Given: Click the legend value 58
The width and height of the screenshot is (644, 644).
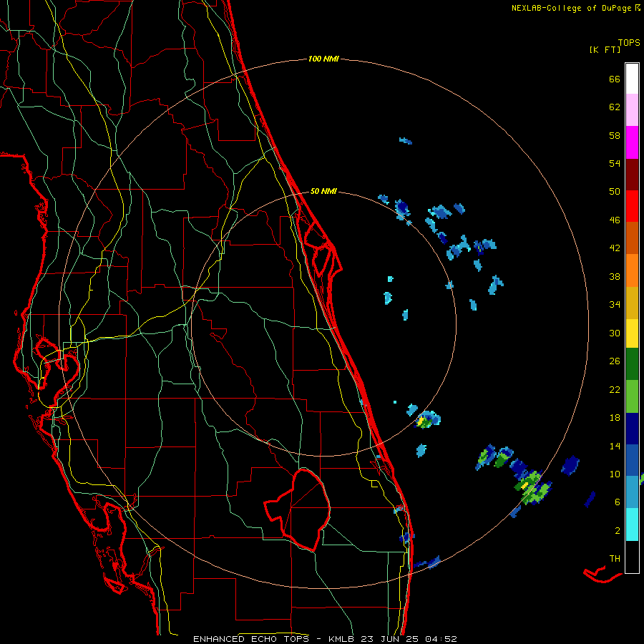Looking at the screenshot, I should [615, 135].
